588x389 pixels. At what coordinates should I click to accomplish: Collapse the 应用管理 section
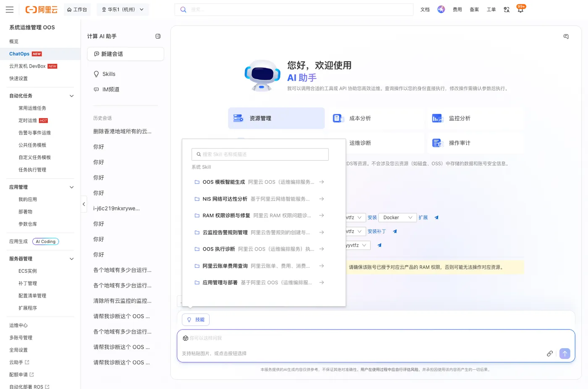pos(71,187)
